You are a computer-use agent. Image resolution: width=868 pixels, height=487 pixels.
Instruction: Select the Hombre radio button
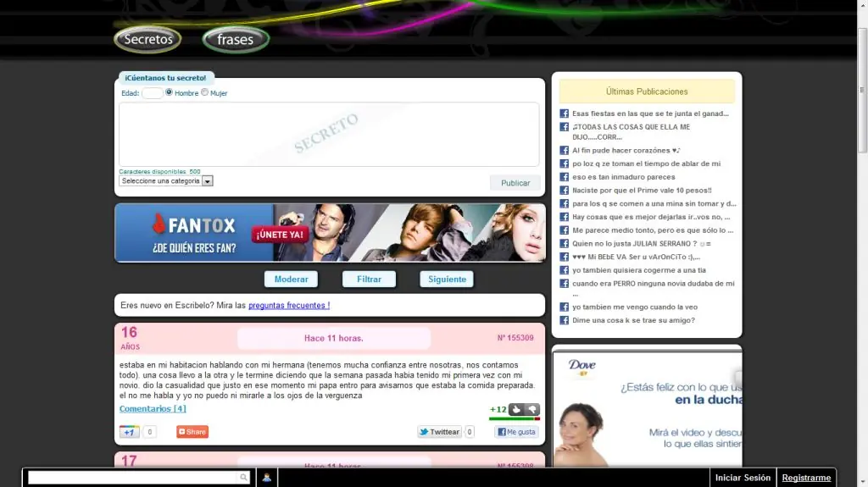(x=169, y=92)
